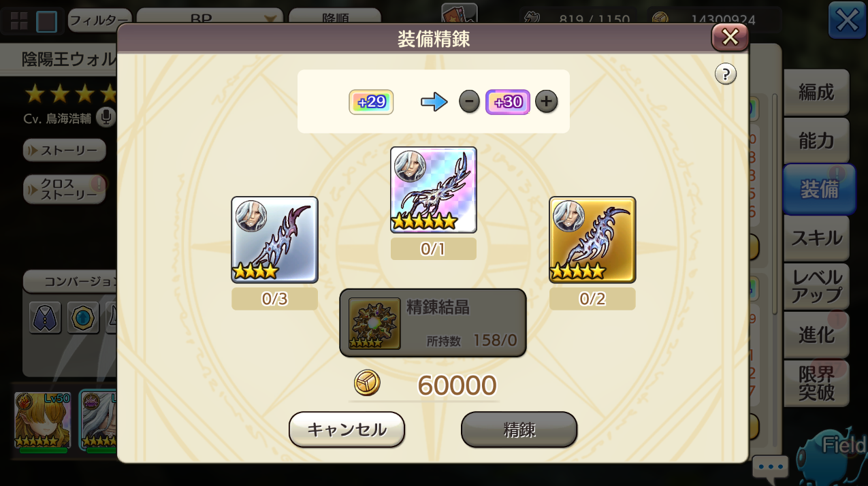Click the キャンセル button
This screenshot has height=486, width=868.
(x=347, y=430)
